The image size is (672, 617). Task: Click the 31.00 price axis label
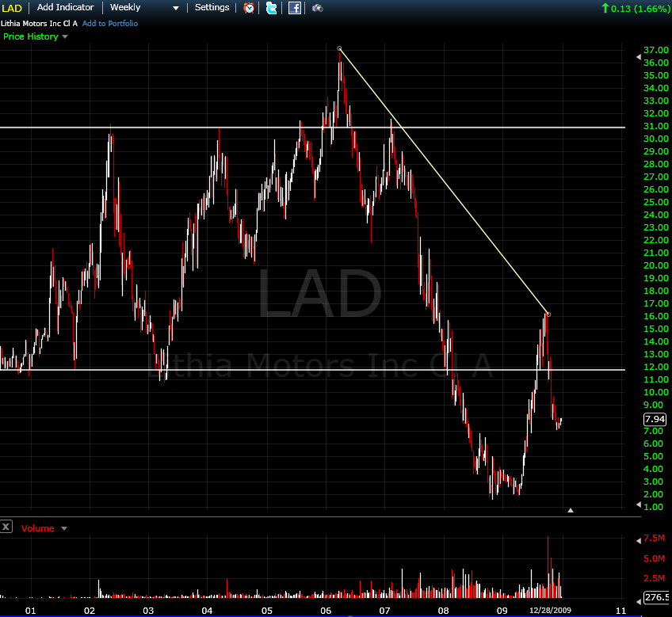click(655, 126)
